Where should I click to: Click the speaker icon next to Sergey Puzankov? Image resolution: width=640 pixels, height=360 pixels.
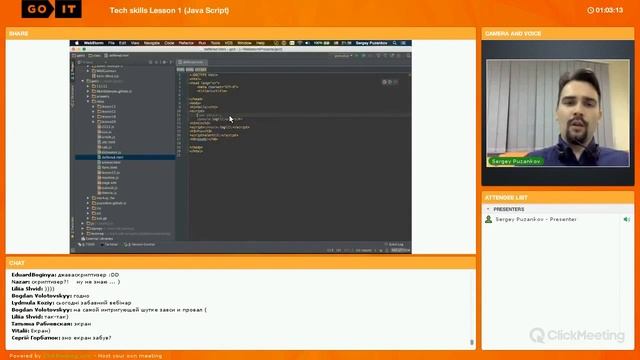click(x=627, y=220)
